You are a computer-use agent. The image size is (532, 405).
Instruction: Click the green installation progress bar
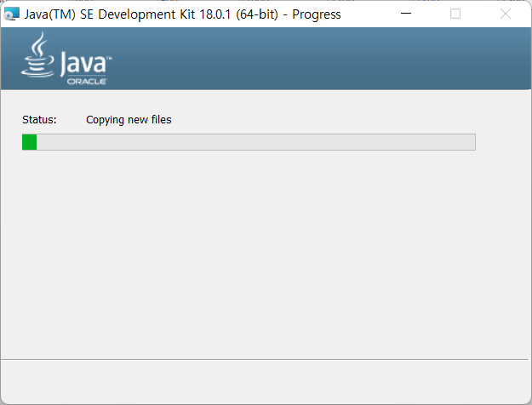coord(249,142)
